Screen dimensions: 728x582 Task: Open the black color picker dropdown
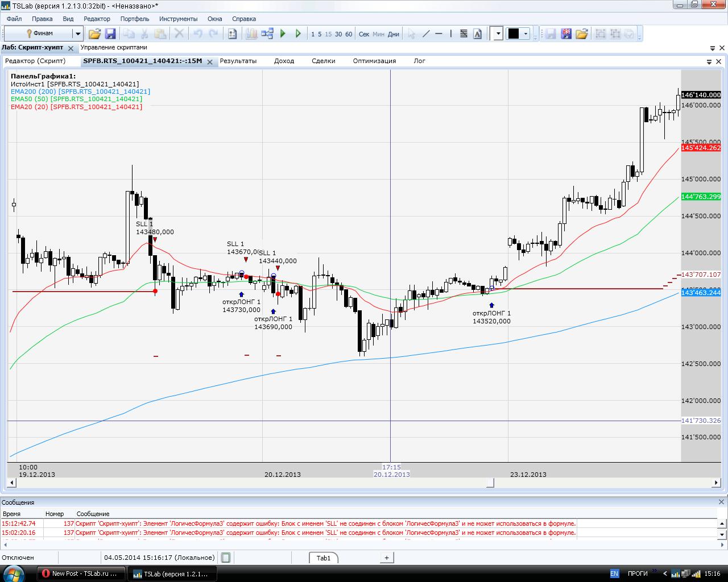[x=526, y=34]
